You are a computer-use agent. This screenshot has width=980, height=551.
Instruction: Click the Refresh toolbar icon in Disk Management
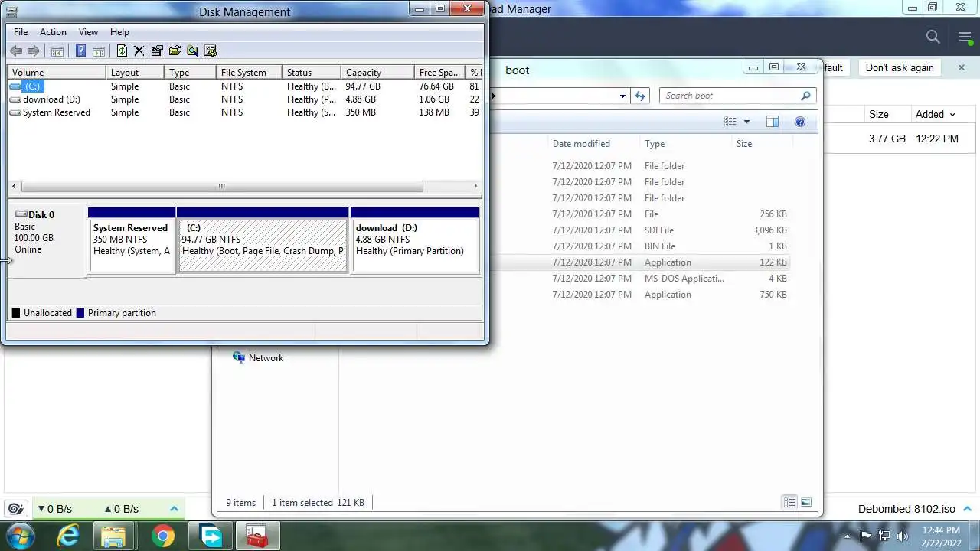122,51
